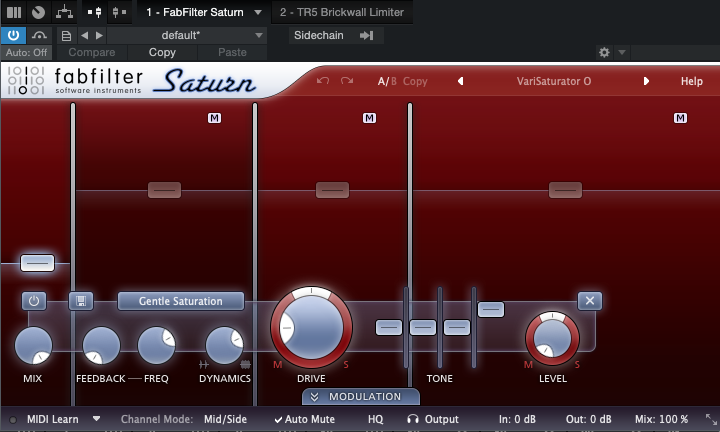The width and height of the screenshot is (720, 432).
Task: Toggle the HQ high quality mode
Action: [x=375, y=419]
